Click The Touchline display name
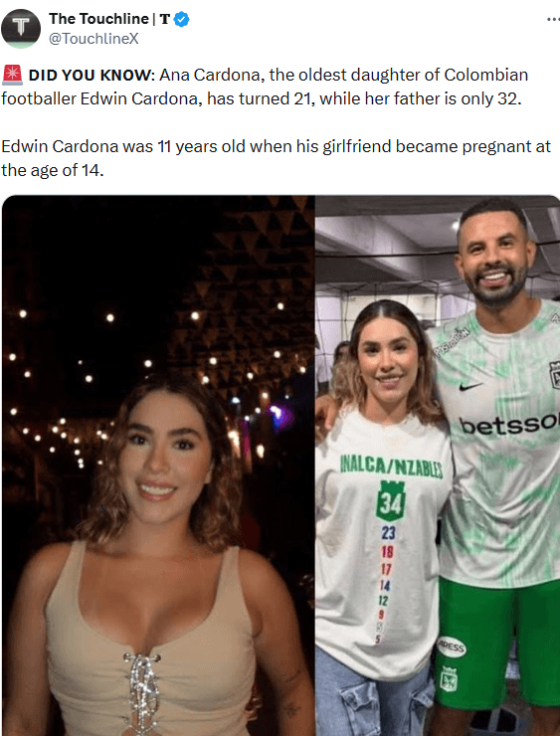Screen dimensions: 560x736 [x=98, y=19]
